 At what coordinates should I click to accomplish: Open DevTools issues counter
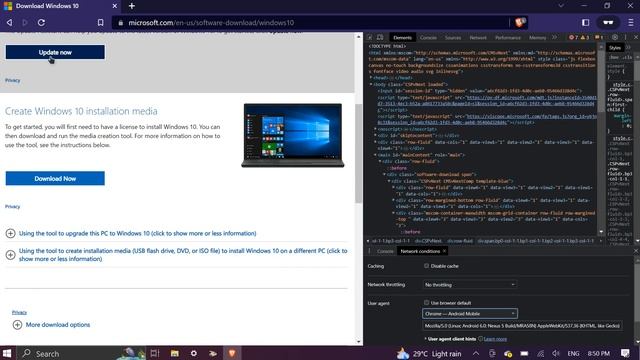click(599, 37)
